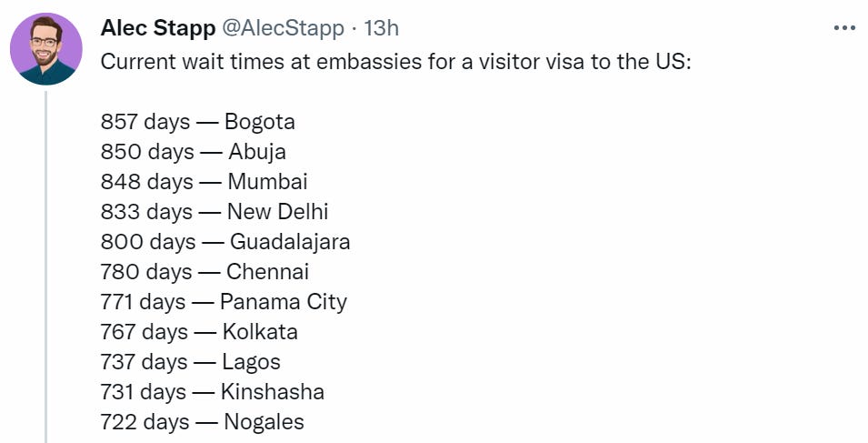Click Alec Stapp's profile avatar
Screen dimensions: 868x443
[45, 49]
